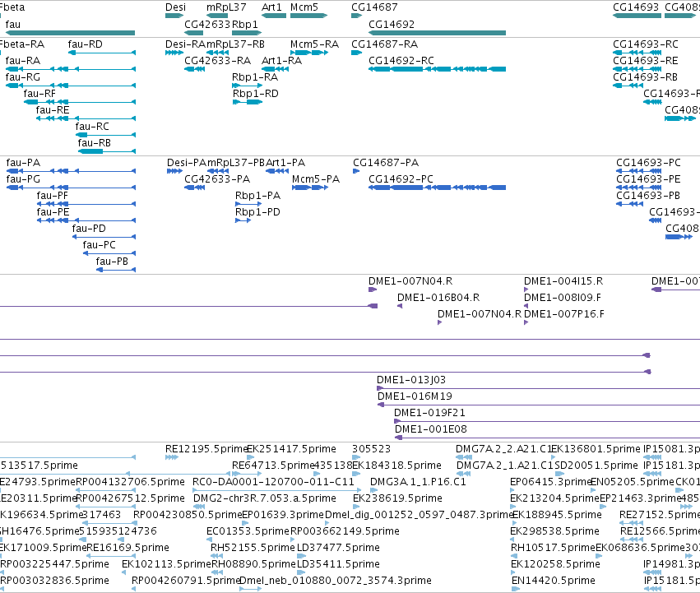The image size is (700, 593).
Task: Click the CG14692 gene bar
Action: click(x=437, y=33)
